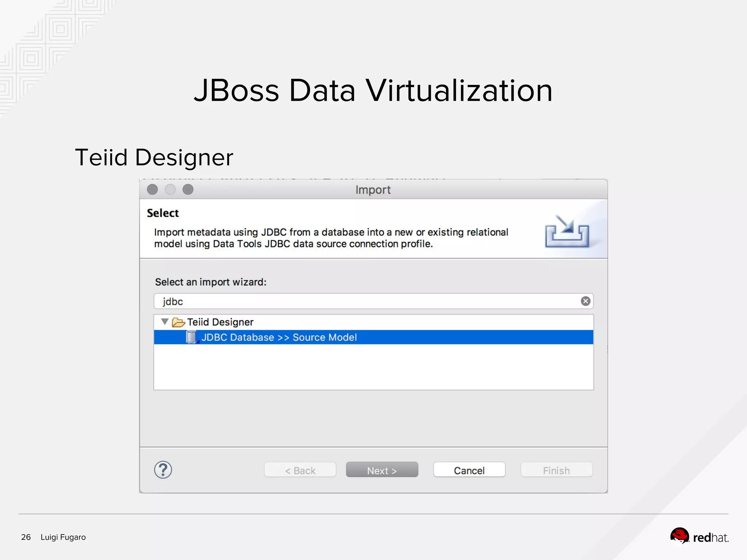Click the Import title bar text

pos(373,190)
